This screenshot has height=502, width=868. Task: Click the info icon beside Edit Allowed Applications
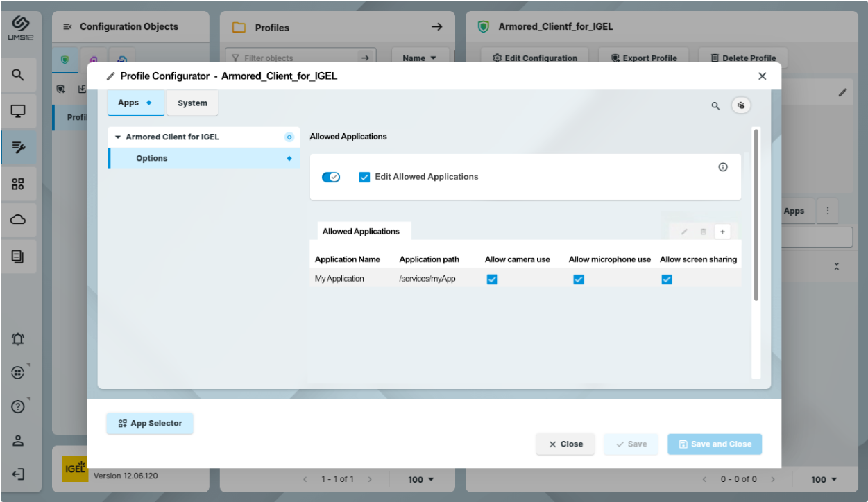(723, 167)
